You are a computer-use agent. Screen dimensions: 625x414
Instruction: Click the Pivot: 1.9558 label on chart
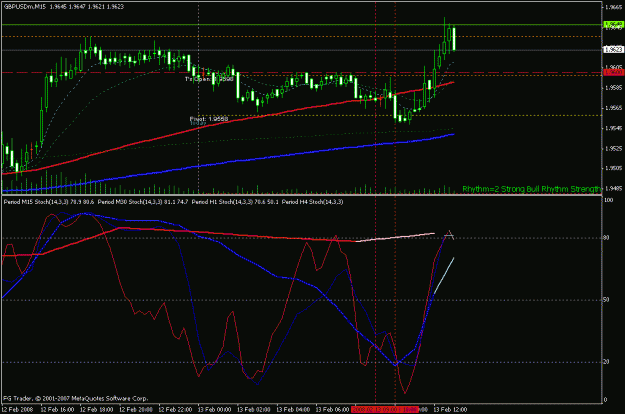209,119
